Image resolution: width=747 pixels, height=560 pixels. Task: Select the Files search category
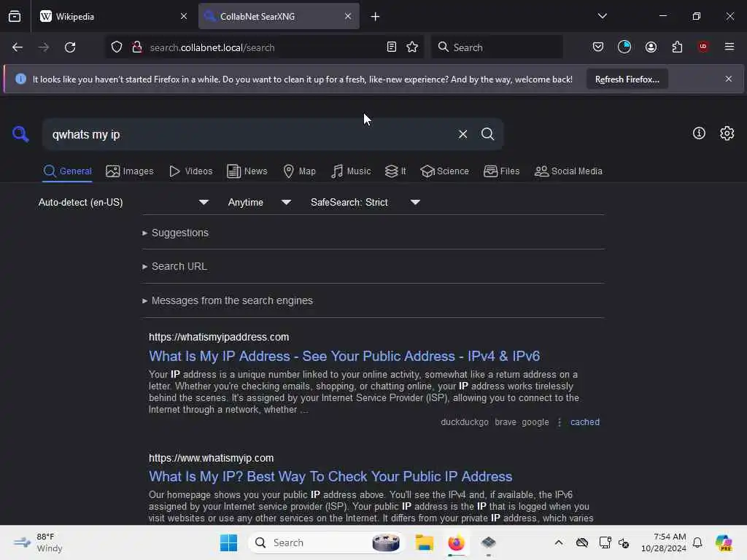[x=502, y=171]
